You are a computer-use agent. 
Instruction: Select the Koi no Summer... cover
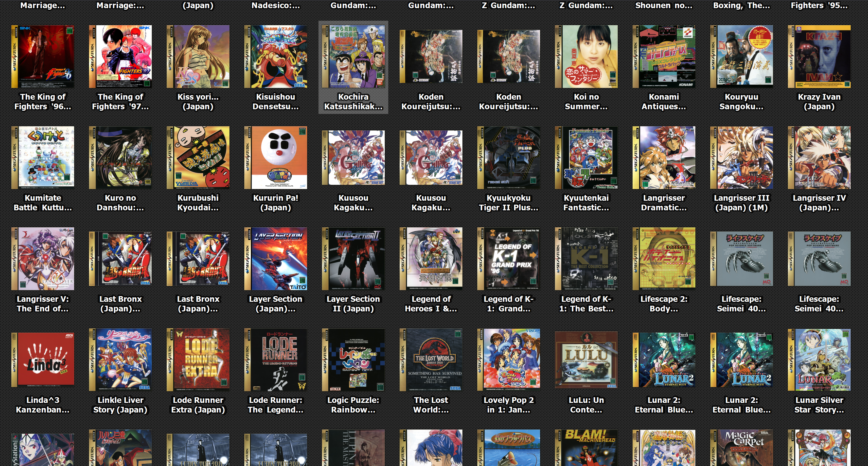(586, 56)
